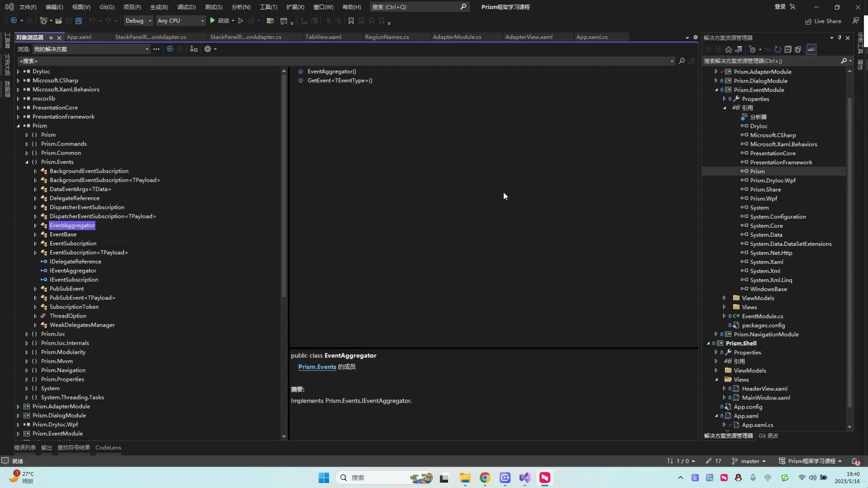This screenshot has width=868, height=488.
Task: Start debugging with the 启动 button
Action: [x=221, y=21]
